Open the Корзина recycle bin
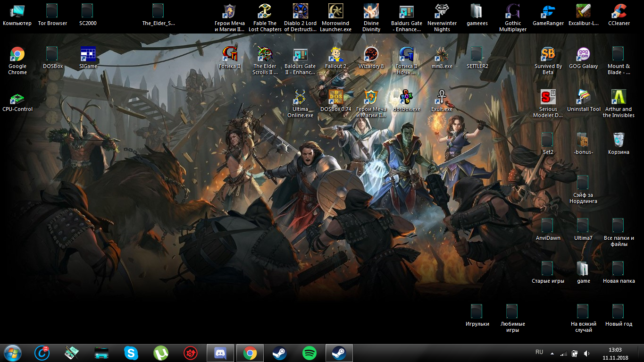 pyautogui.click(x=619, y=143)
